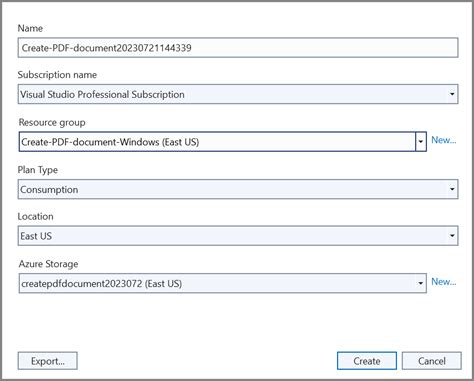Click the Azure Storage label
The width and height of the screenshot is (474, 381).
pyautogui.click(x=48, y=264)
